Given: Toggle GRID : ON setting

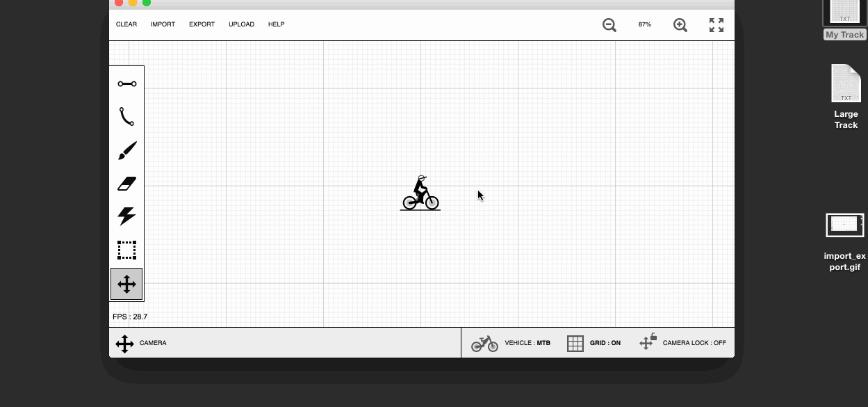Looking at the screenshot, I should (x=593, y=343).
